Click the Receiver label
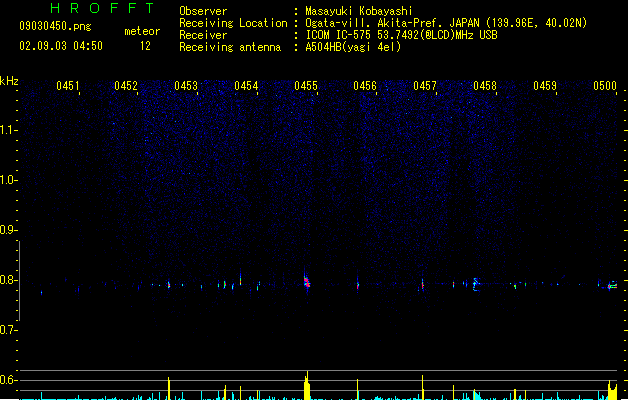This screenshot has width=629, height=400. 203,35
